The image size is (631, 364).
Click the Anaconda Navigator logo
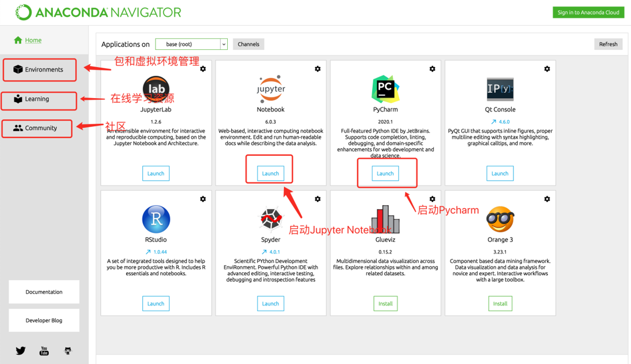tap(98, 13)
